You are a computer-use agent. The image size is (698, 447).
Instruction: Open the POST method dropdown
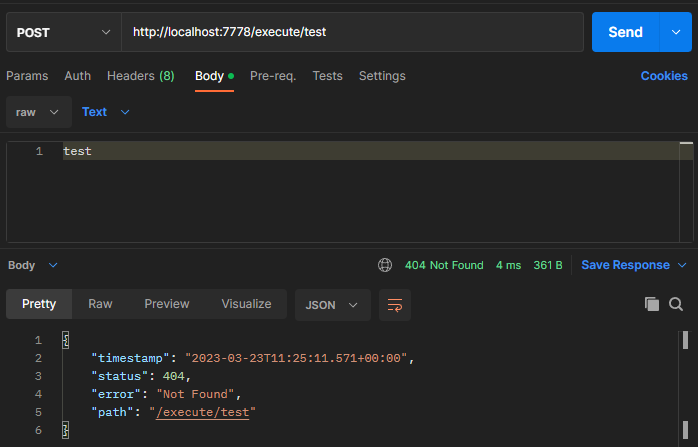64,32
